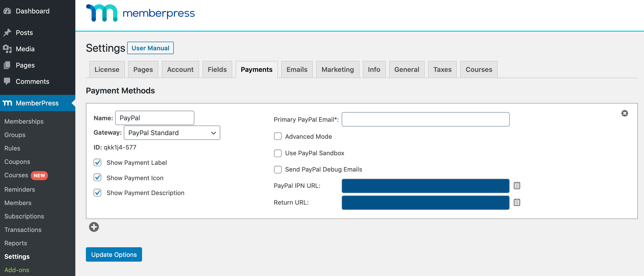644x276 pixels.
Task: Focus the Primary PayPal Email field
Action: (x=425, y=119)
